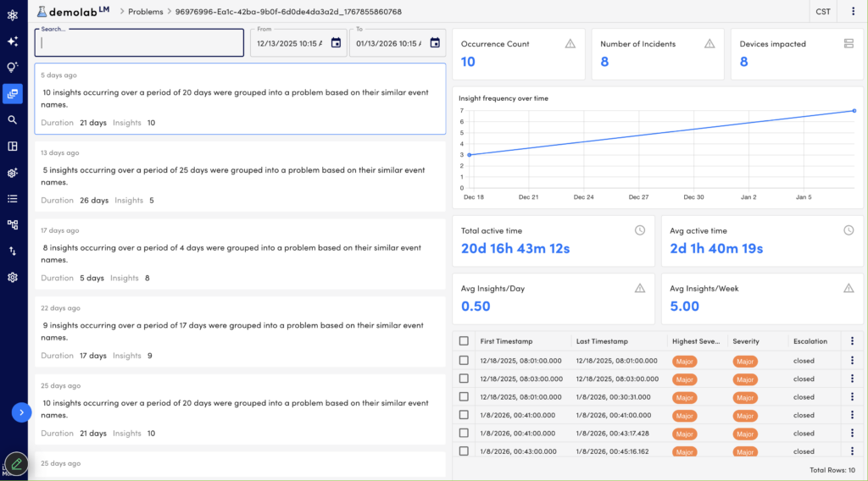Open the up-down arrows icon in sidebar

click(x=12, y=251)
